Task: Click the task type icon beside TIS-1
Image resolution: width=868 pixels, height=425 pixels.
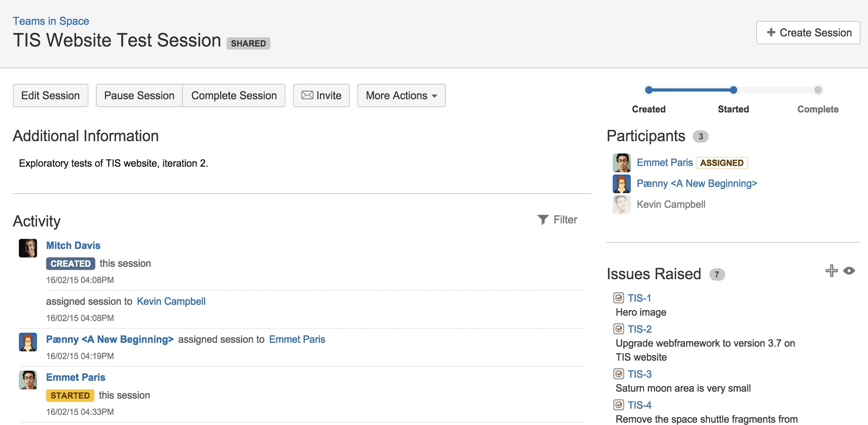Action: pos(619,297)
